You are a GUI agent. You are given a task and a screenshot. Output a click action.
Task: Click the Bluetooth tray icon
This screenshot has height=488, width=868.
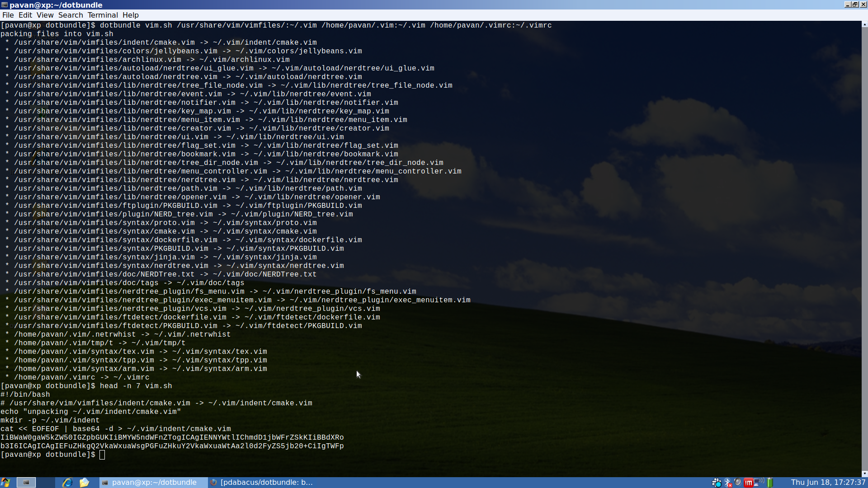727,483
